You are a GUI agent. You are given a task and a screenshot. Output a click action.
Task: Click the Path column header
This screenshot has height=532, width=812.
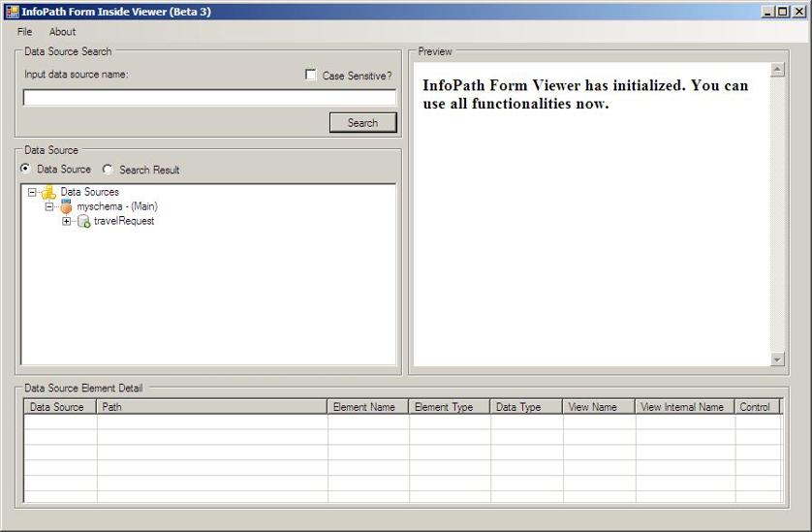click(x=212, y=407)
